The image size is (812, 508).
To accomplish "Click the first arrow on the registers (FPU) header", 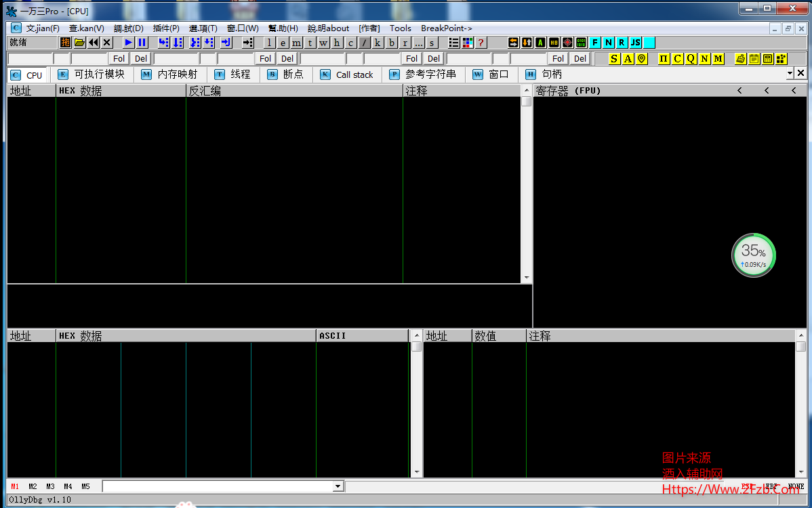I will pos(739,91).
